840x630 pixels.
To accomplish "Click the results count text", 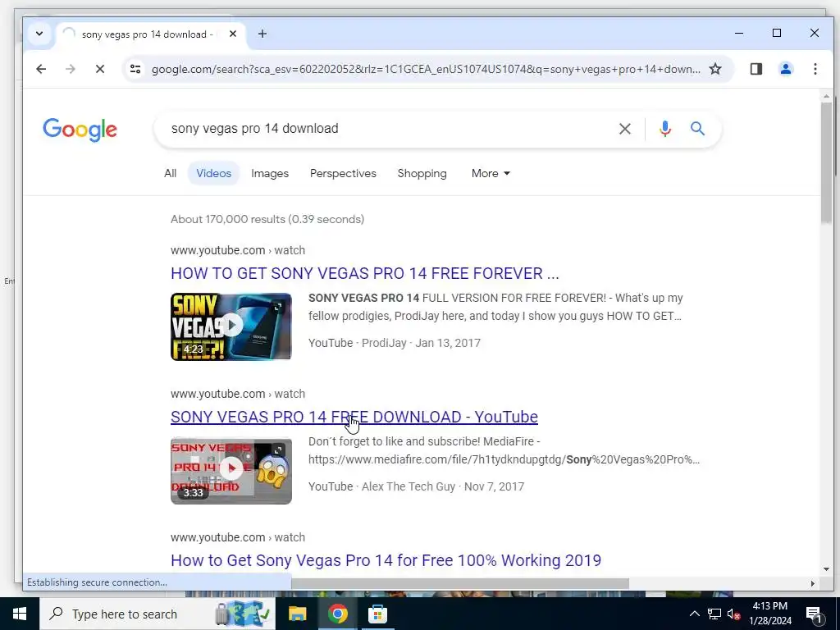I will tap(267, 219).
